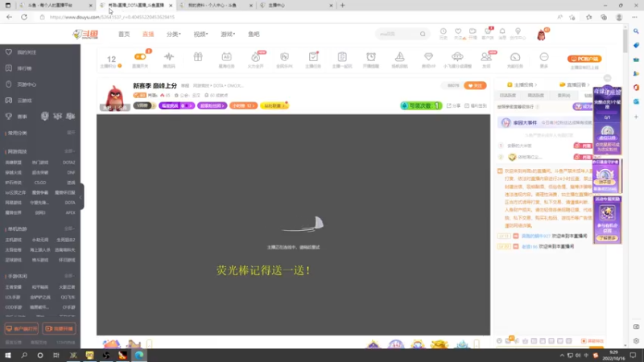The height and width of the screenshot is (362, 644).
Task: Switch to the weekly rank chat panel tab
Action: pyautogui.click(x=535, y=95)
